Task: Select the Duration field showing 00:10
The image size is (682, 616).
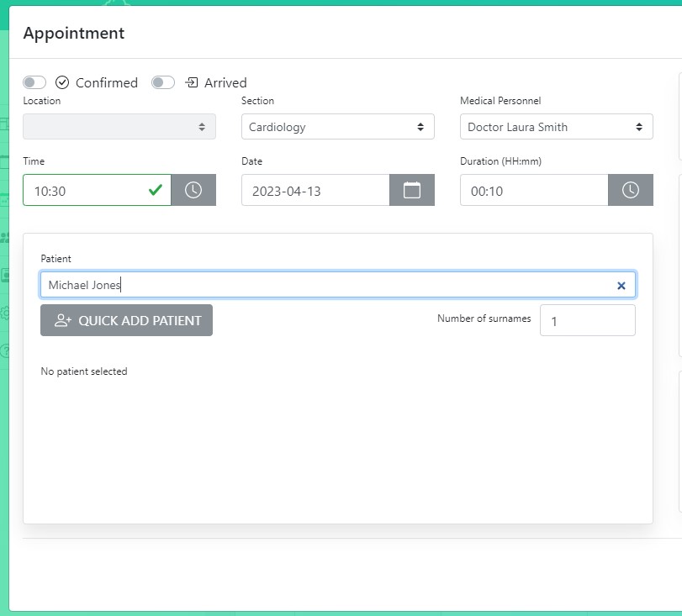Action: click(x=534, y=190)
